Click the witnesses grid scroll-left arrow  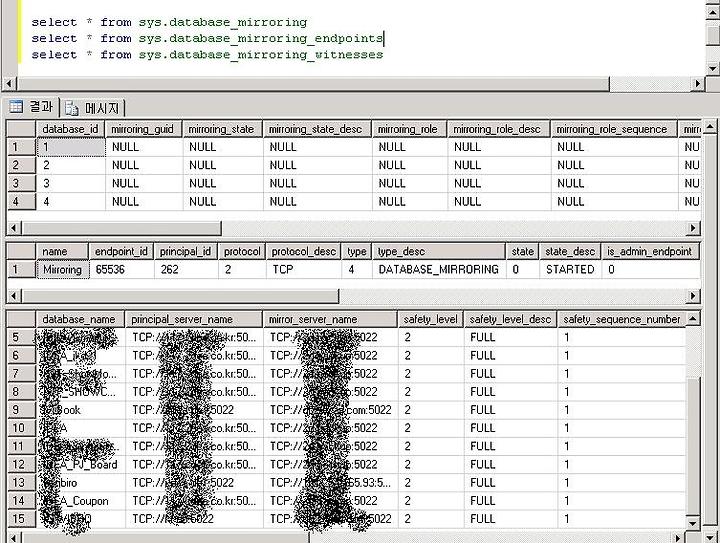click(13, 537)
